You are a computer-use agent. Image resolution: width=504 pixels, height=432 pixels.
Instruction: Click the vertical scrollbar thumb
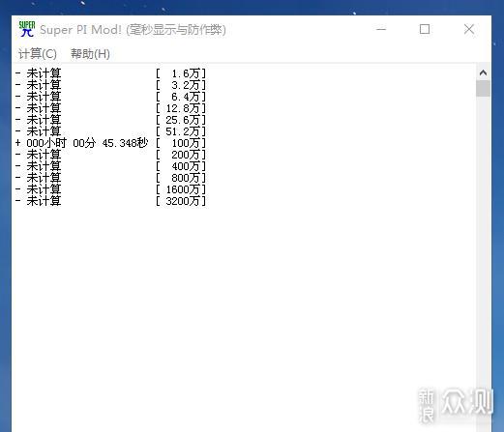483,89
